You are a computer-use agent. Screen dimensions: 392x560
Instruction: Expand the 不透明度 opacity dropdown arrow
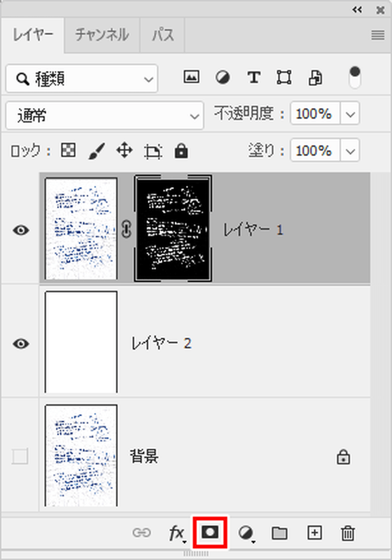click(351, 114)
